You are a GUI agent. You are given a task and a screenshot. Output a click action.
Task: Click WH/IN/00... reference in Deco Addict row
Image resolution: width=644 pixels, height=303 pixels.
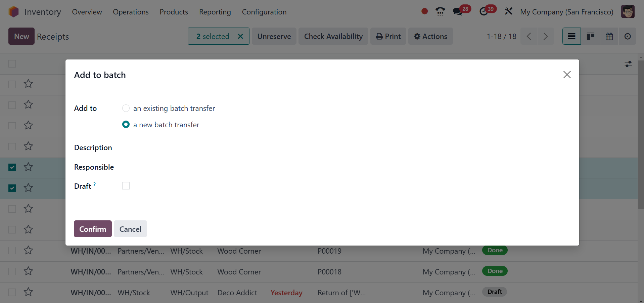(x=91, y=293)
